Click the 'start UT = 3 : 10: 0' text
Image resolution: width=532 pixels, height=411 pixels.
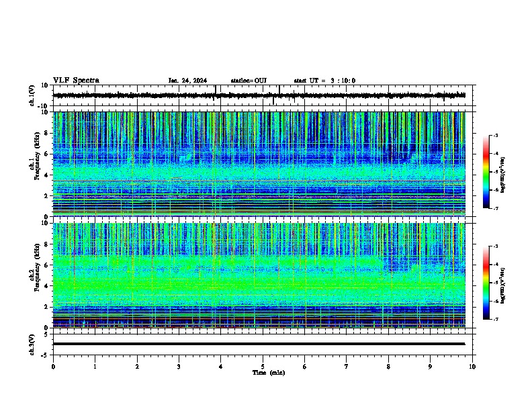click(x=324, y=81)
